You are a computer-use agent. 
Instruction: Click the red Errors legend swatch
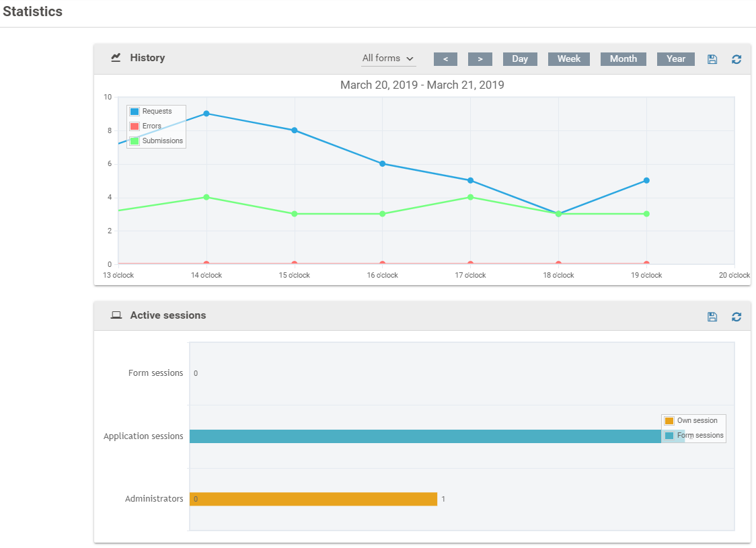[x=135, y=126]
